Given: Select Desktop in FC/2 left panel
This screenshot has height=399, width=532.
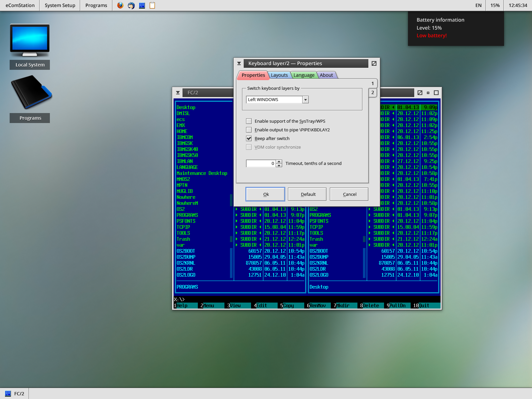Looking at the screenshot, I should (x=186, y=107).
